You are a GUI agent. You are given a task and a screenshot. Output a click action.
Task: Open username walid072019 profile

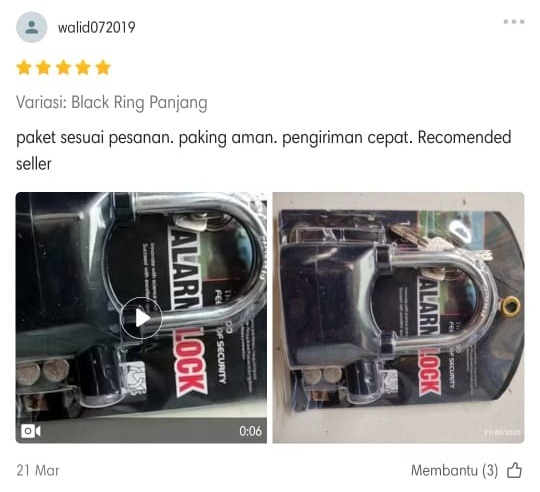click(96, 28)
